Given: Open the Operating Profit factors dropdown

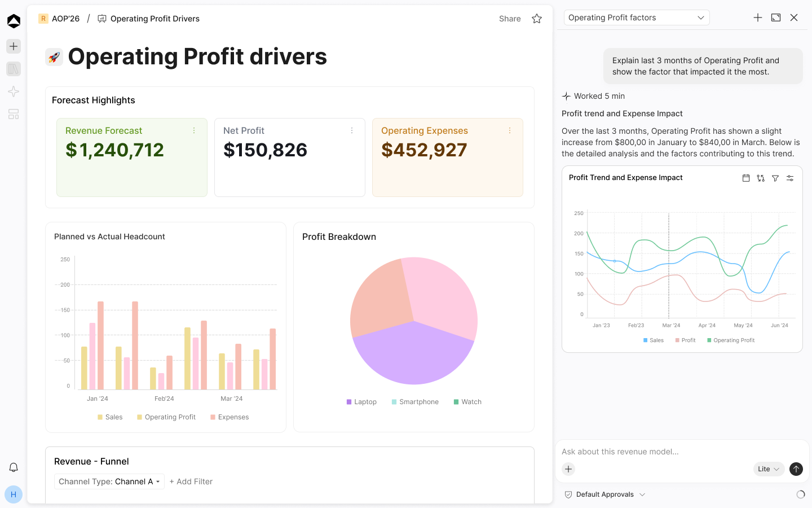Looking at the screenshot, I should (637, 17).
